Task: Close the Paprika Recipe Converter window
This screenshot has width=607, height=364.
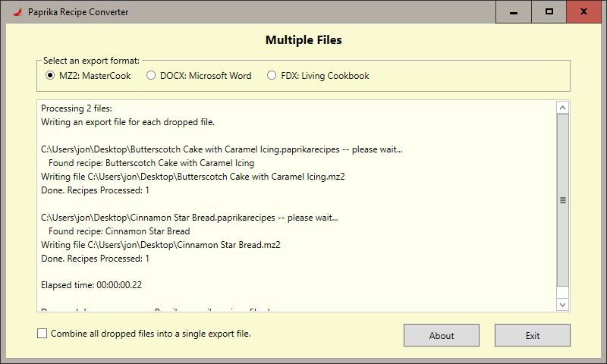Action: 583,12
